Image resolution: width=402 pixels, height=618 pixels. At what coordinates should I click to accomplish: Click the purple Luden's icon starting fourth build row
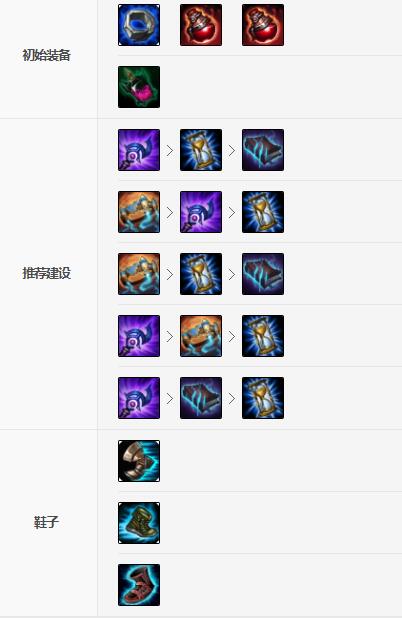point(139,336)
